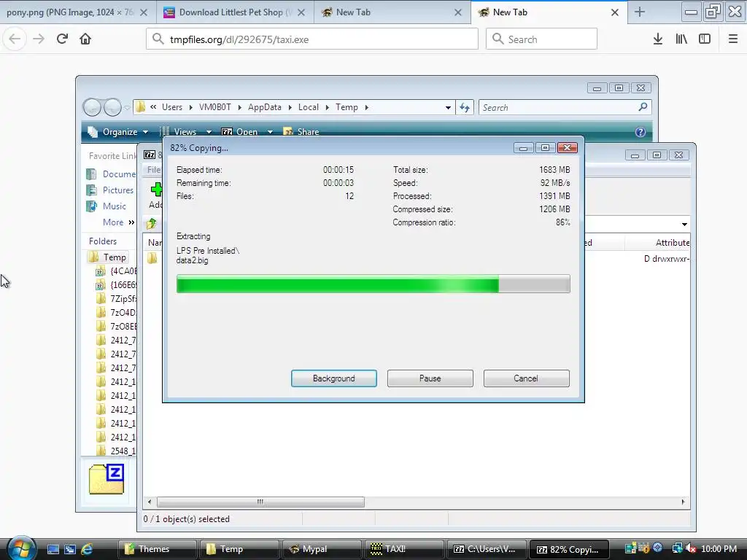Open browser downloads arrow
Image resolution: width=747 pixels, height=560 pixels.
click(x=658, y=39)
